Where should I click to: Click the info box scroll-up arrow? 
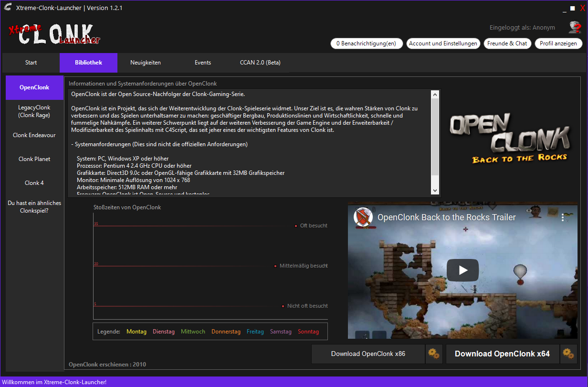(x=435, y=95)
